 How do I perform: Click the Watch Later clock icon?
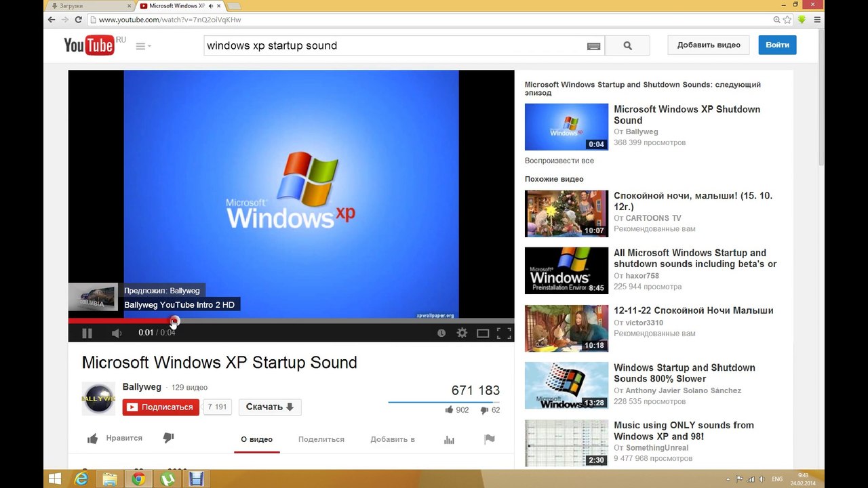click(441, 333)
